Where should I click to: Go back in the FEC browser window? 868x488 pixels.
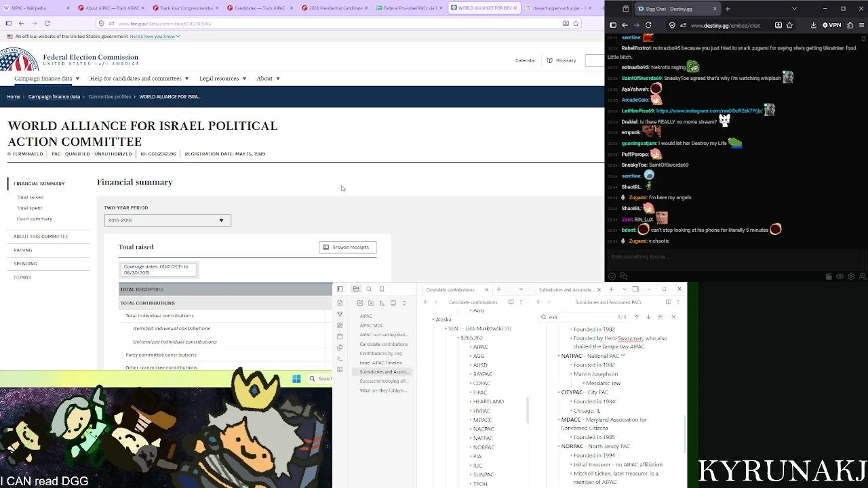22,23
